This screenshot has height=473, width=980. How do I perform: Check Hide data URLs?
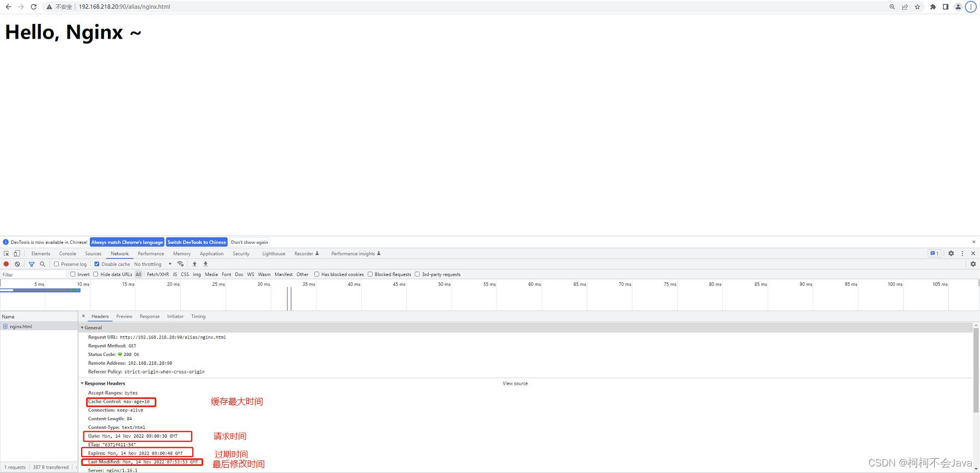point(96,274)
